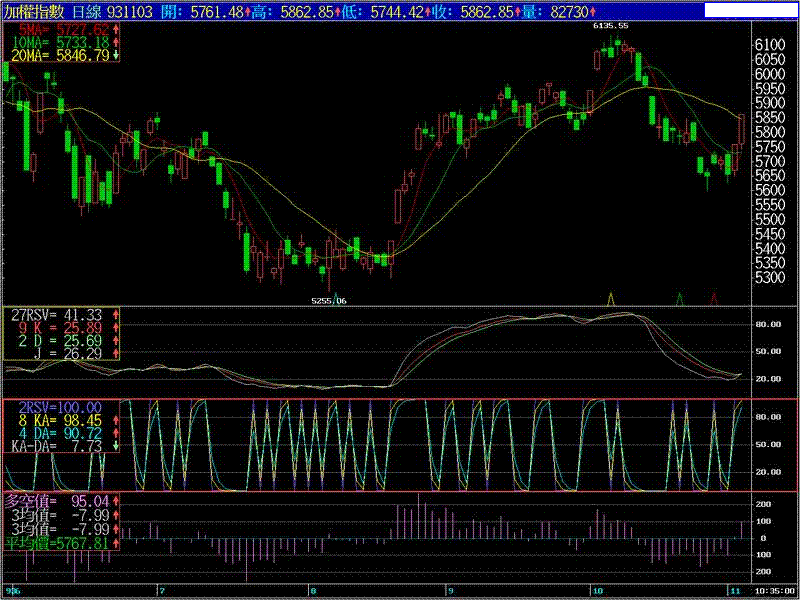Jump to month 10 on timeline

click(597, 591)
